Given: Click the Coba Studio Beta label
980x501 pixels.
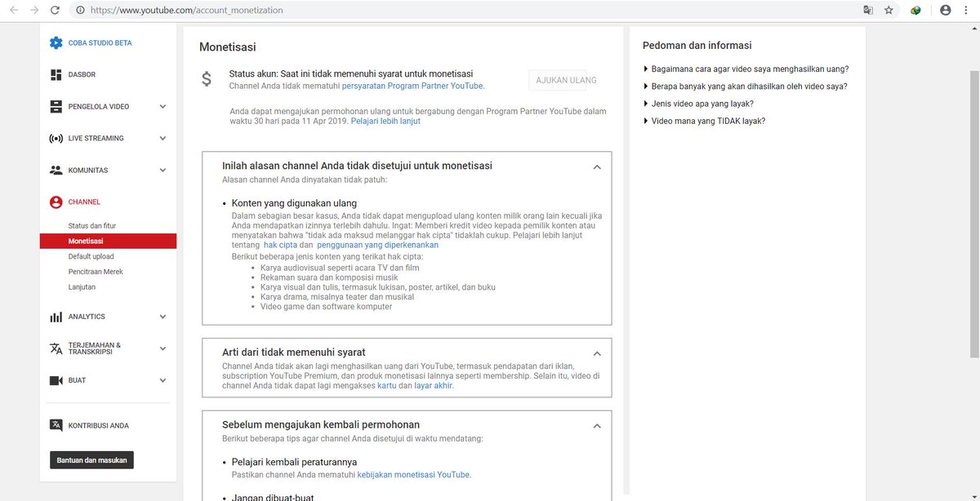Looking at the screenshot, I should point(100,43).
